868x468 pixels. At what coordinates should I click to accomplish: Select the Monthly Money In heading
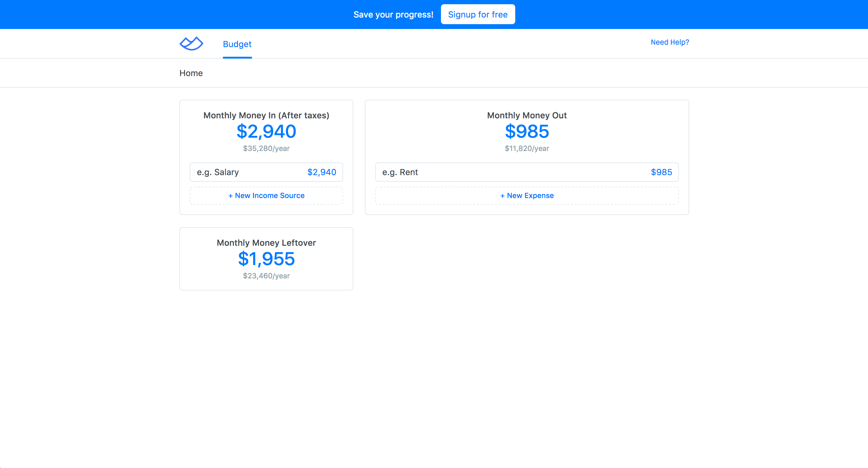pyautogui.click(x=266, y=115)
